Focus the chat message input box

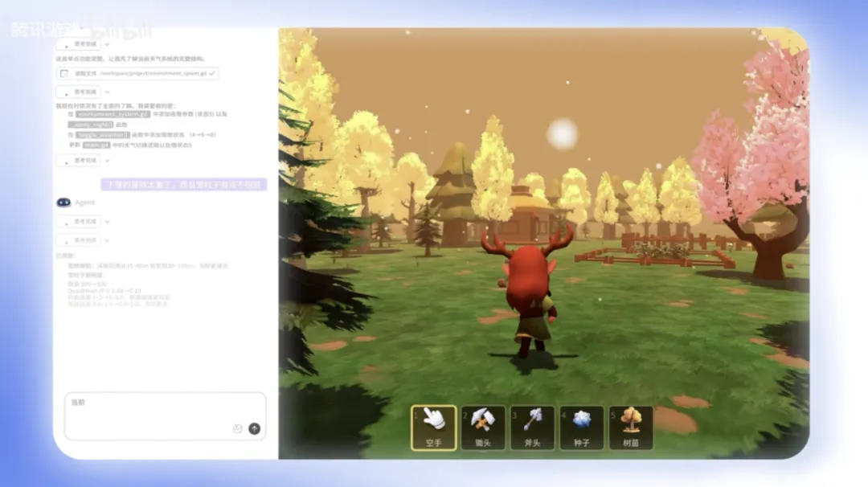[165, 416]
